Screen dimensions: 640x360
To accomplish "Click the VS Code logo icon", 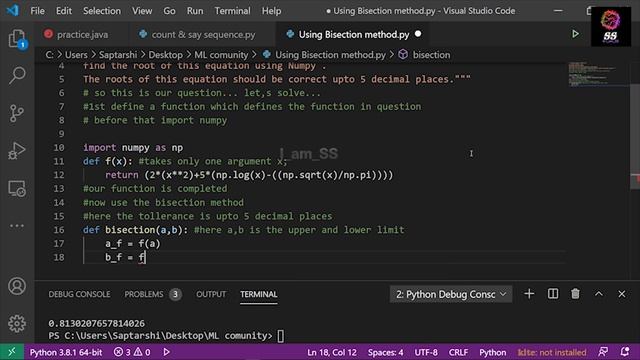I will coord(12,10).
